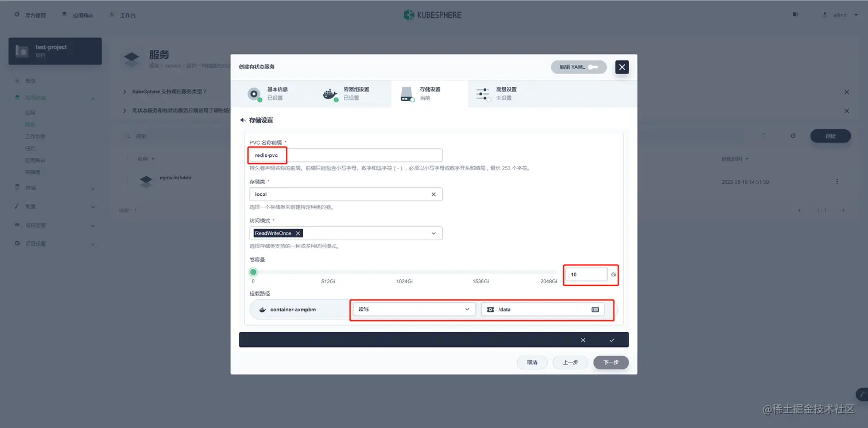
Task: Click the back arrow beside 存储设置
Action: 243,120
